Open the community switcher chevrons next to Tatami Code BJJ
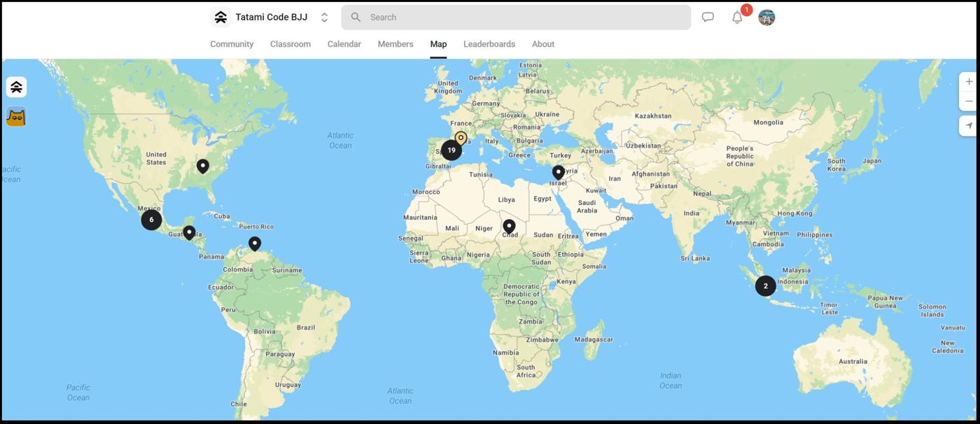 (x=324, y=17)
